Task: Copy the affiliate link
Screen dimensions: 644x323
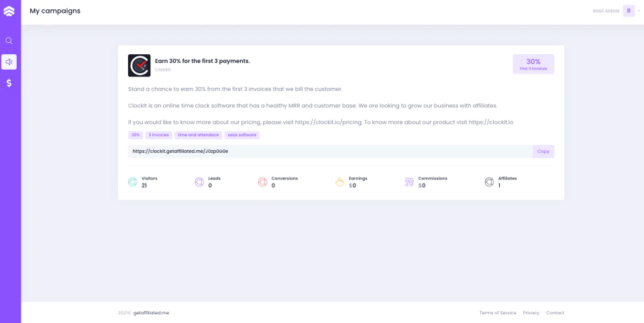Action: [x=543, y=151]
